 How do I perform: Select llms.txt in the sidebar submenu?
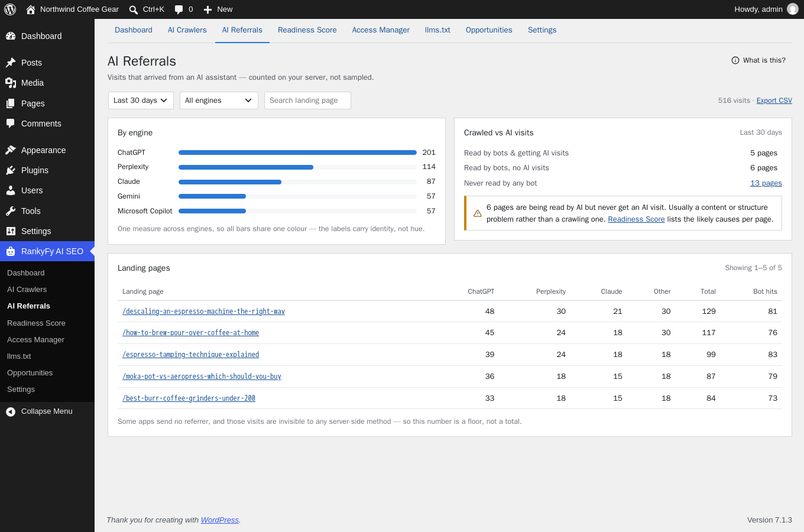pos(19,356)
